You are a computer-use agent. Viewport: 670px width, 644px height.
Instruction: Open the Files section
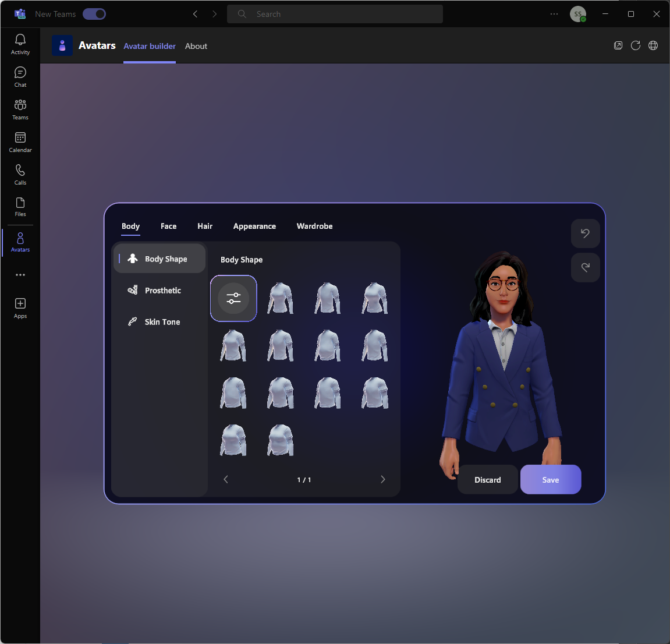coord(20,207)
